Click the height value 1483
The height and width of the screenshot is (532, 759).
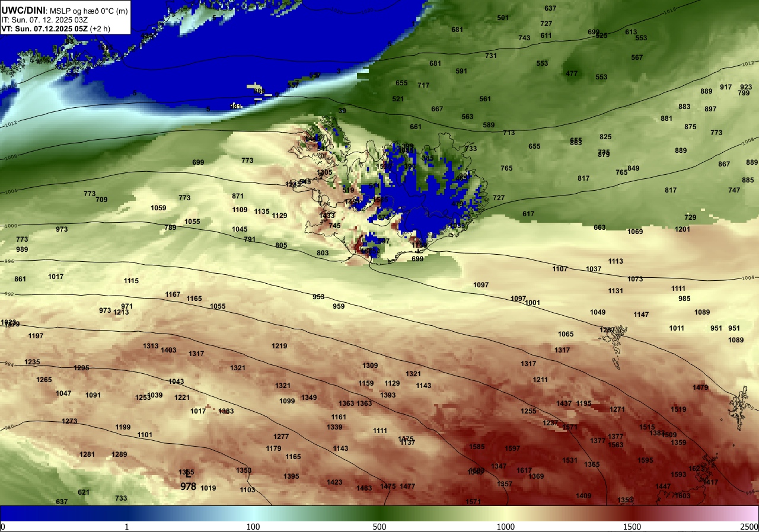tap(364, 488)
